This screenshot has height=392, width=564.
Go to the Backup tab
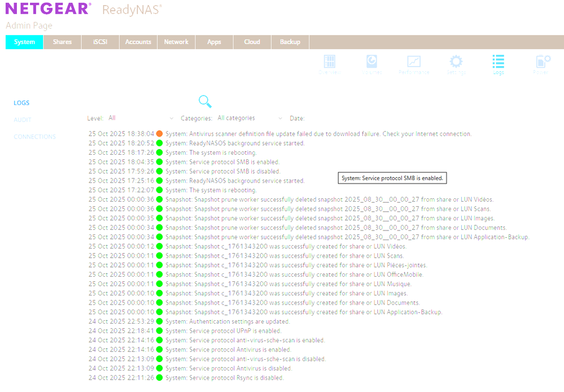pyautogui.click(x=290, y=42)
